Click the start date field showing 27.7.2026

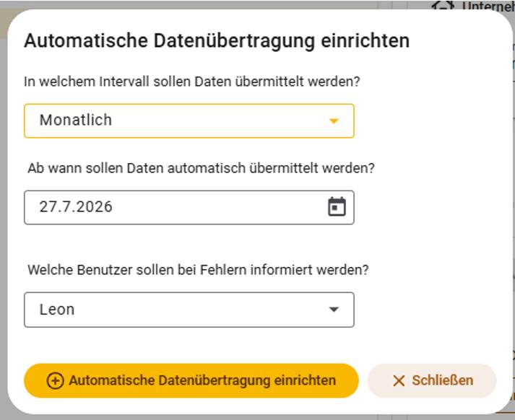click(x=189, y=207)
